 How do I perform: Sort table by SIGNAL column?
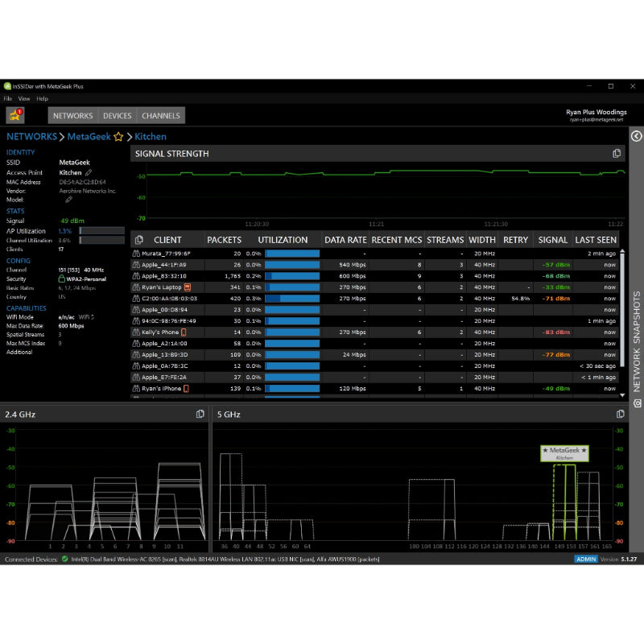553,240
